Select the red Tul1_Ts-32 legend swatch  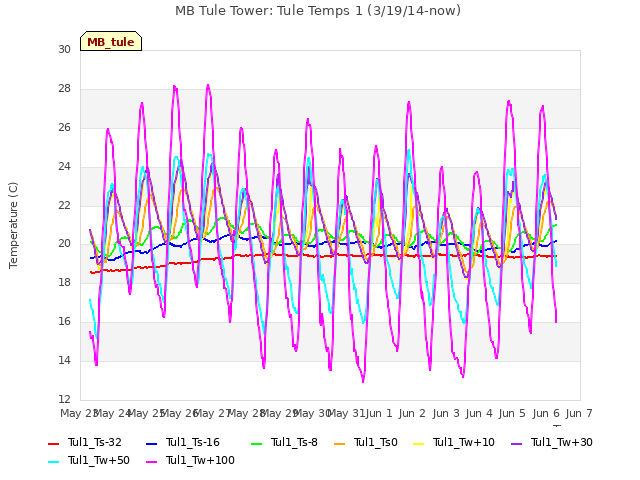pyautogui.click(x=53, y=443)
